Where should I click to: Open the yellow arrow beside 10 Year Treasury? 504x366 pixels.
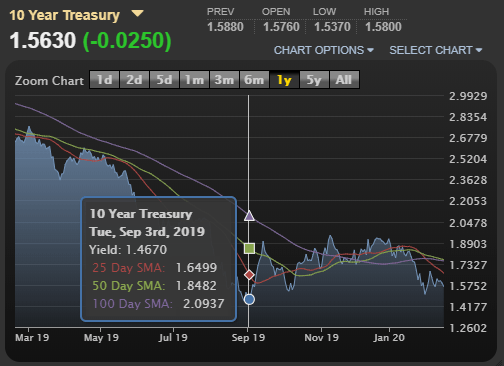click(x=137, y=14)
